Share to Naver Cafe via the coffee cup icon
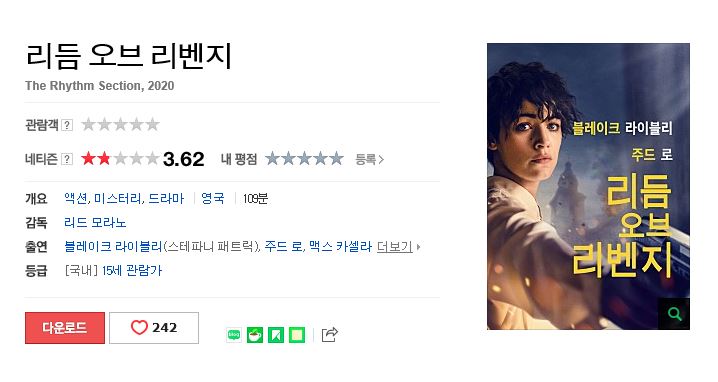The height and width of the screenshot is (382, 718). 255,335
